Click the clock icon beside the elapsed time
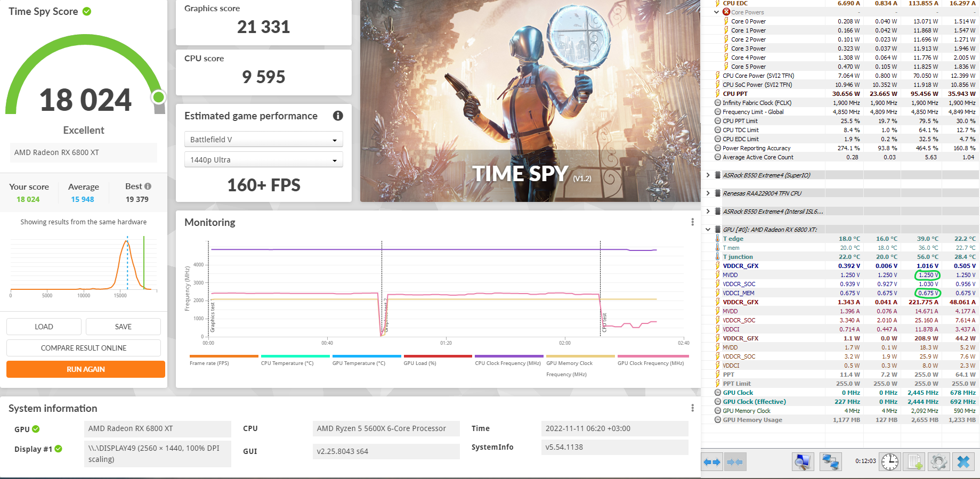The image size is (980, 479). coord(889,461)
